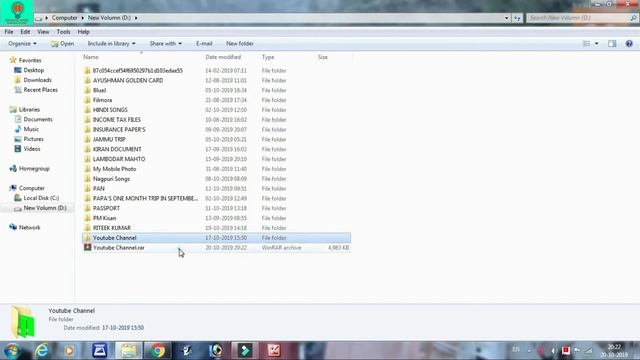
Task: Select the Filmora folder icon
Action: (87, 100)
